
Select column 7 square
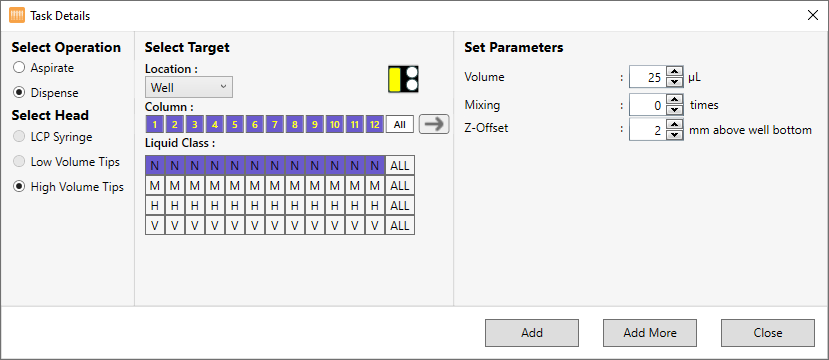[x=274, y=125]
